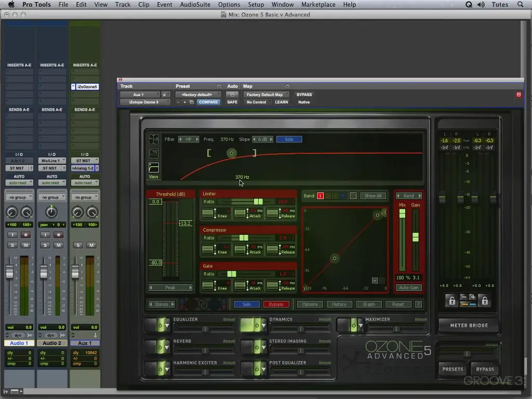Toggle the Harmonic Exciter power button
The height and width of the screenshot is (399, 532).
tap(160, 369)
